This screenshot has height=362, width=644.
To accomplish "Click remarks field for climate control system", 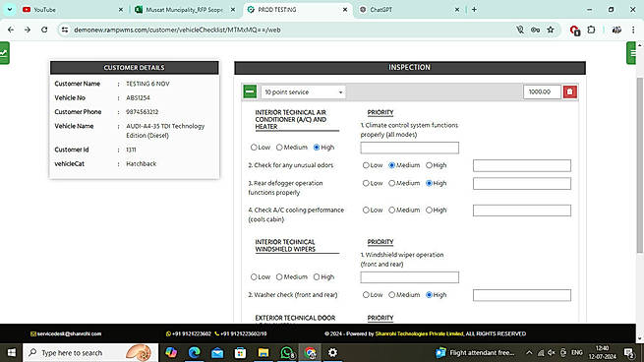I will click(409, 148).
